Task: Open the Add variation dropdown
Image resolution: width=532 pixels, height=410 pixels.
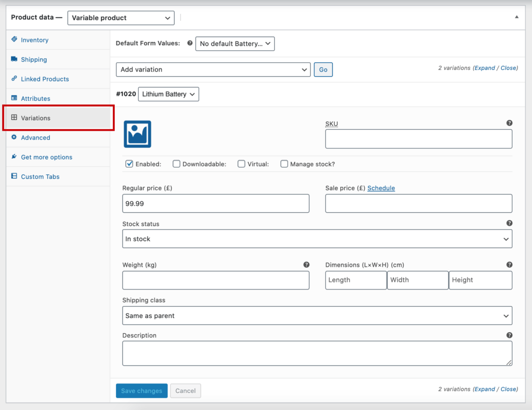Action: [213, 70]
